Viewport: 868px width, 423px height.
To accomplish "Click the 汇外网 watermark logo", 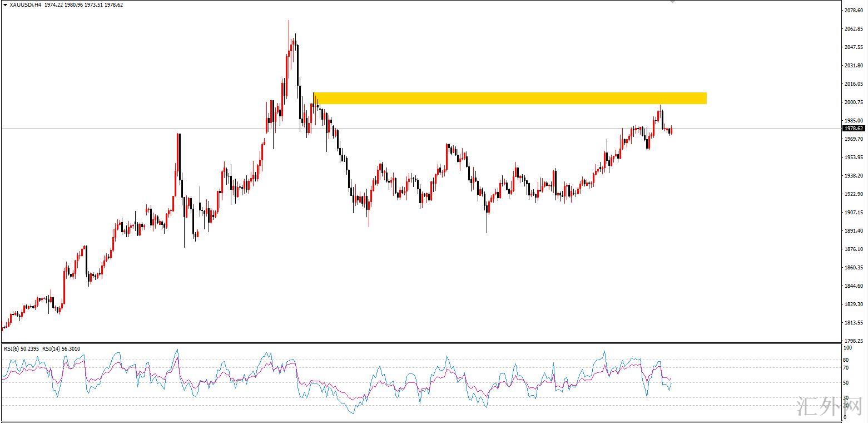I will (x=831, y=409).
